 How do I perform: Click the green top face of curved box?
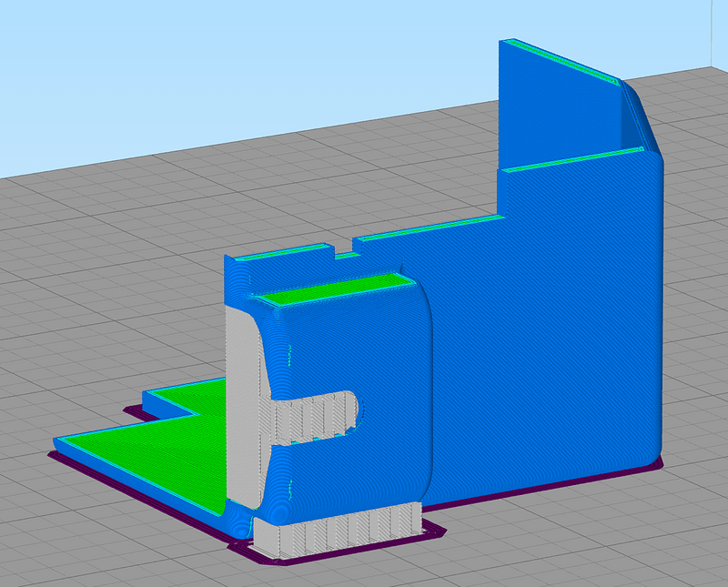point(337,288)
